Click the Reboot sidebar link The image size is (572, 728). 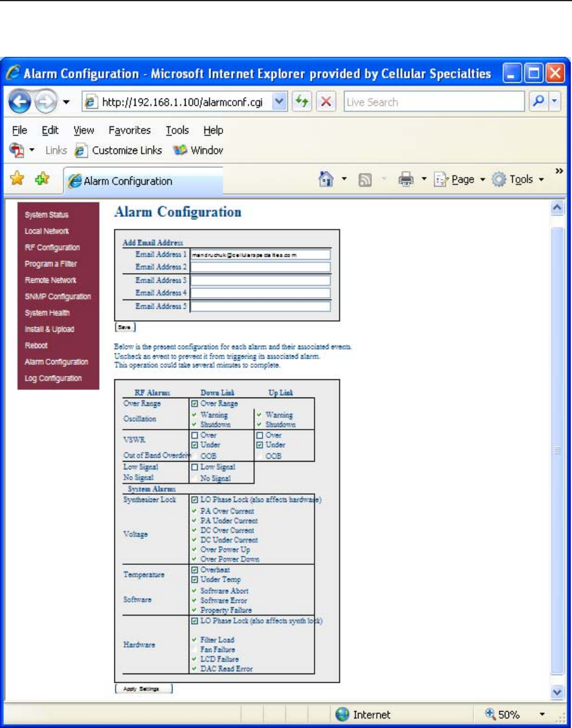pos(36,346)
